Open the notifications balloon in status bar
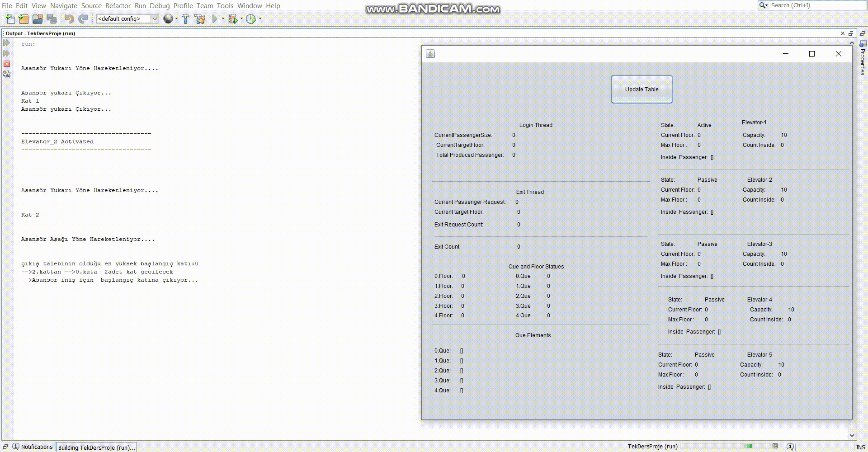Image resolution: width=868 pixels, height=452 pixels. coord(790,447)
